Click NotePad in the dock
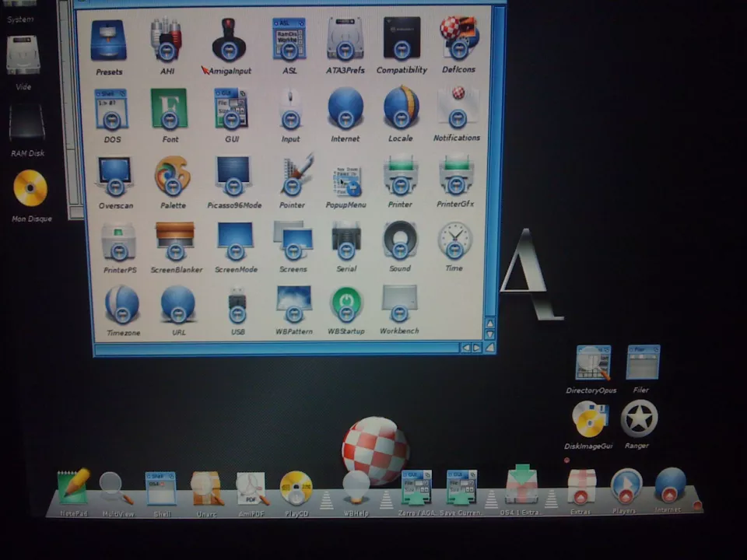The height and width of the screenshot is (560, 747). [74, 488]
